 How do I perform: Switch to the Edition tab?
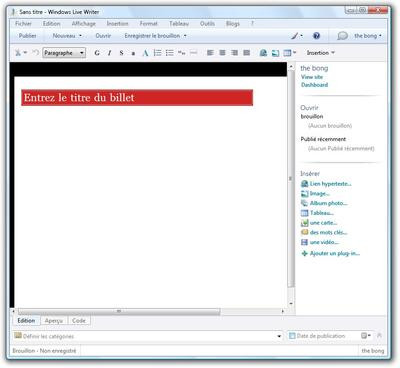(26, 321)
